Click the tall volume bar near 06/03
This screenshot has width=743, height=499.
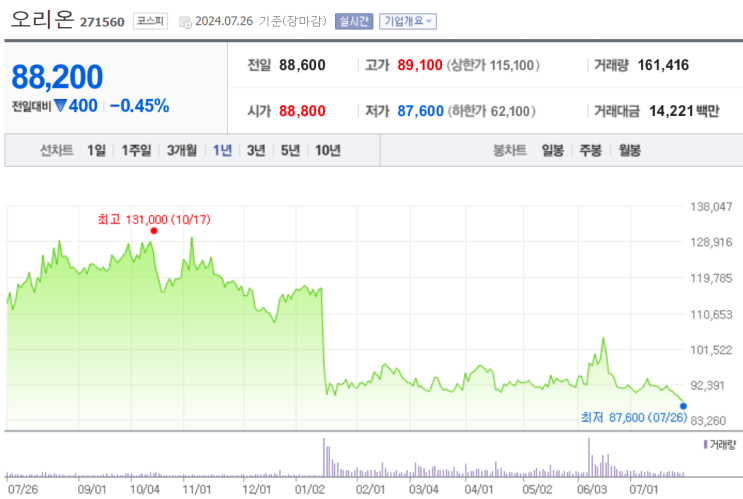[589, 457]
